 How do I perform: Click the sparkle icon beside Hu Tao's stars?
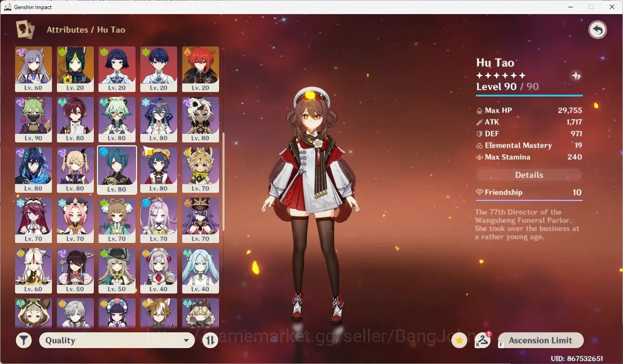tap(576, 76)
